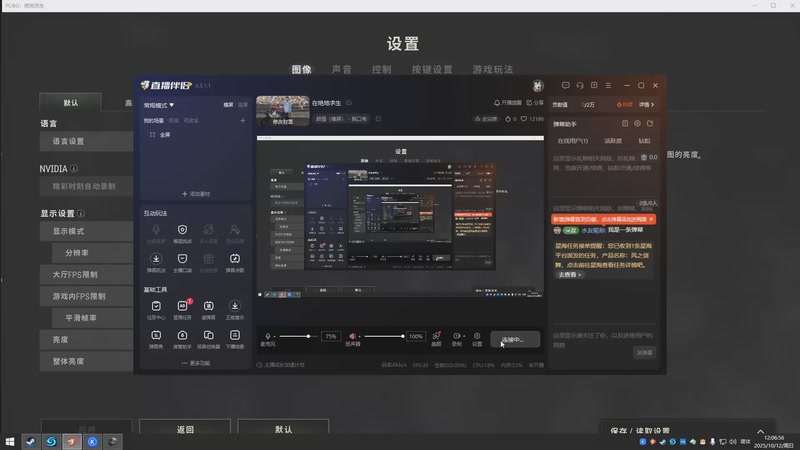Select the 全屏 scene source row
Screen dimensions: 800x450
(196, 135)
